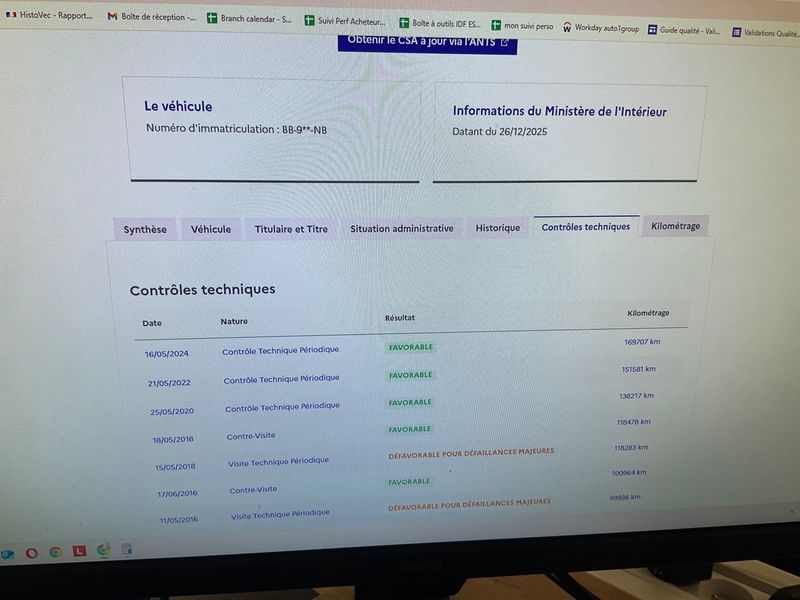Click Visite Technique Périodique in the 15/05/2018 row
The width and height of the screenshot is (800, 600).
coord(278,462)
